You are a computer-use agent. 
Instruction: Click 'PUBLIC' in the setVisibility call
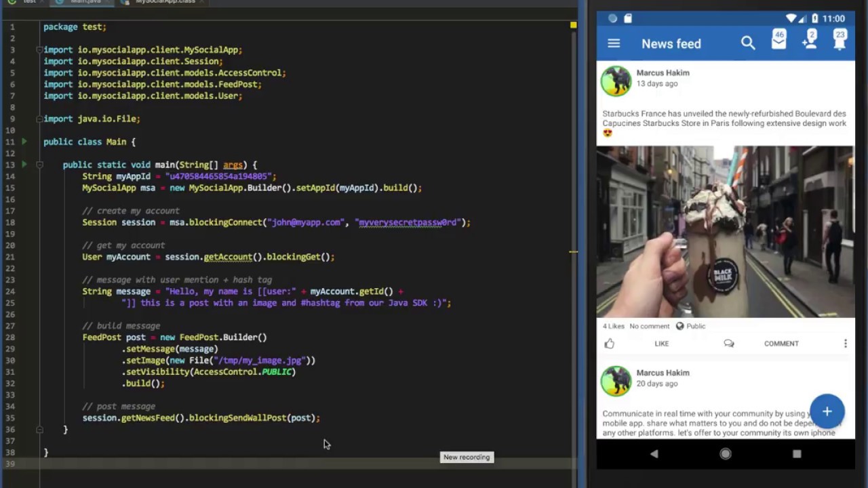coord(277,372)
